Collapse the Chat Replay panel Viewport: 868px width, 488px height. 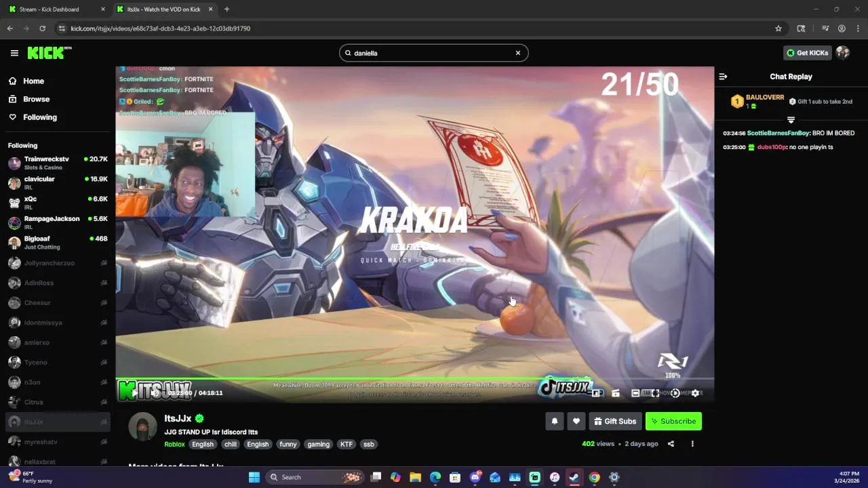(723, 77)
